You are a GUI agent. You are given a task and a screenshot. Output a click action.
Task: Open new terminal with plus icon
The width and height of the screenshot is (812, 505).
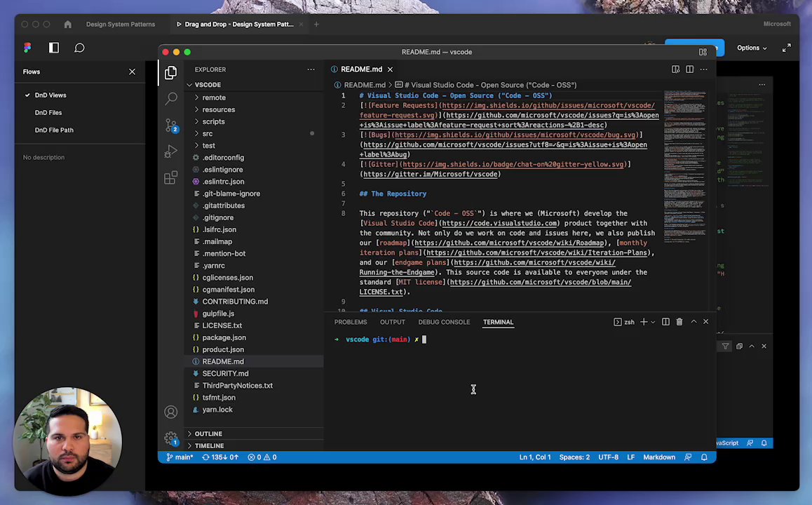(644, 322)
